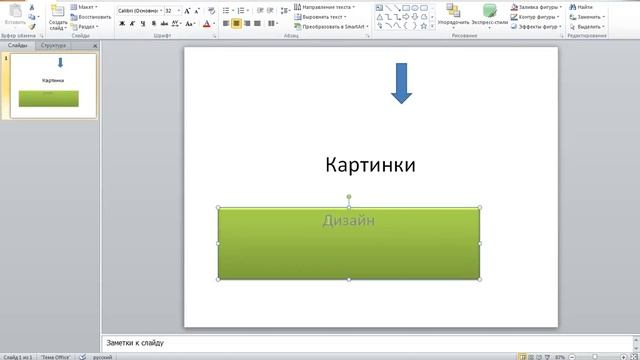Image resolution: width=640 pixels, height=360 pixels.
Task: Switch to Normal view in status bar
Action: 522,357
